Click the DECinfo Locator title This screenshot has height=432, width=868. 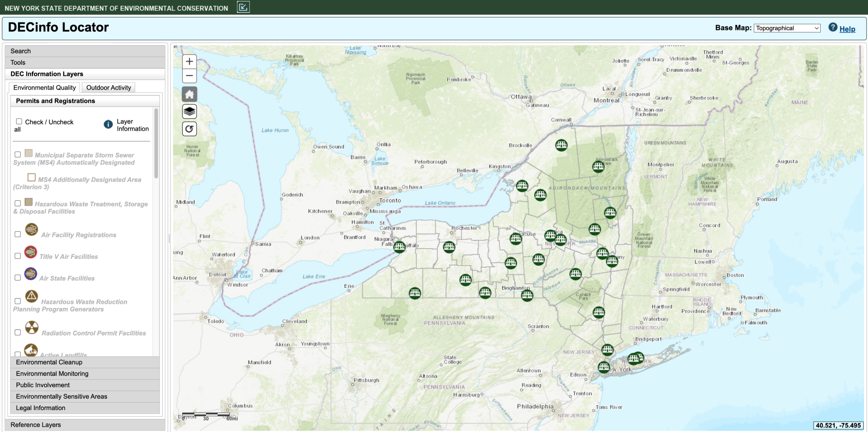58,27
